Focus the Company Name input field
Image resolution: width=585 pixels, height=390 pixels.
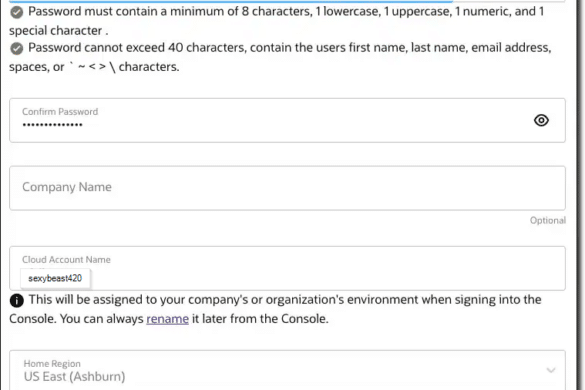coord(287,188)
